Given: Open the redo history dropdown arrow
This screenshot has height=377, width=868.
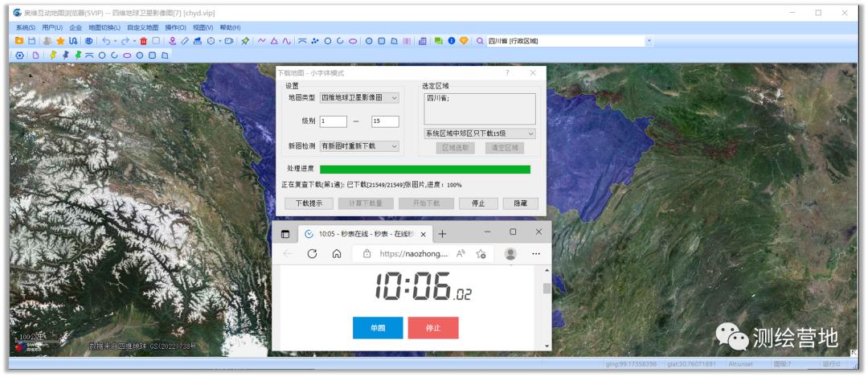Looking at the screenshot, I should [x=134, y=41].
